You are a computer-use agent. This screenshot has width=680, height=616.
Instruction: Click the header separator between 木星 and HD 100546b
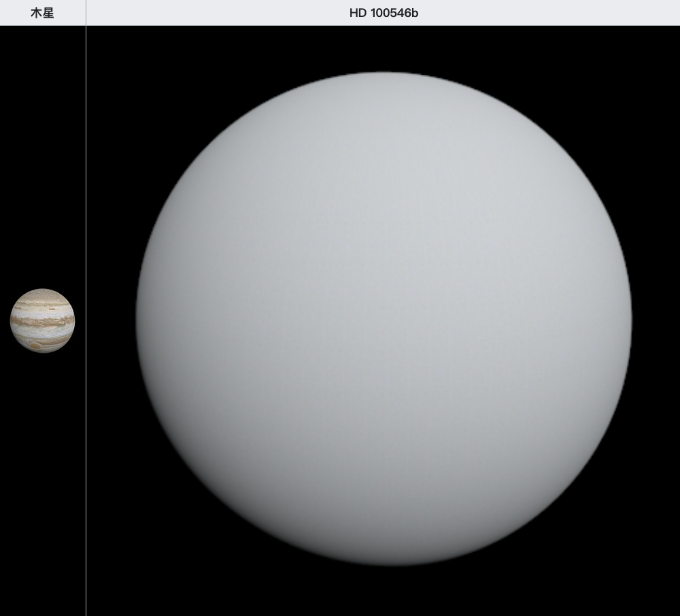point(86,13)
